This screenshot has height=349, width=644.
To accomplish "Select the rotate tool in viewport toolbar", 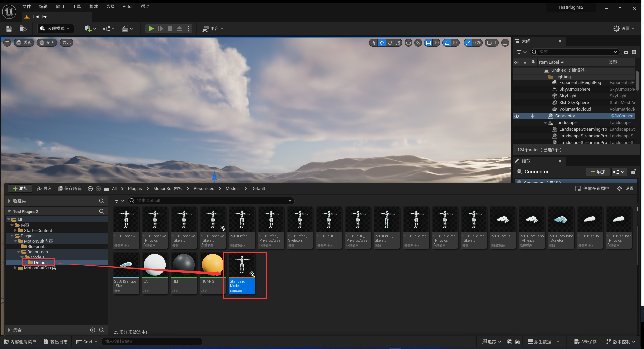I will (x=390, y=43).
